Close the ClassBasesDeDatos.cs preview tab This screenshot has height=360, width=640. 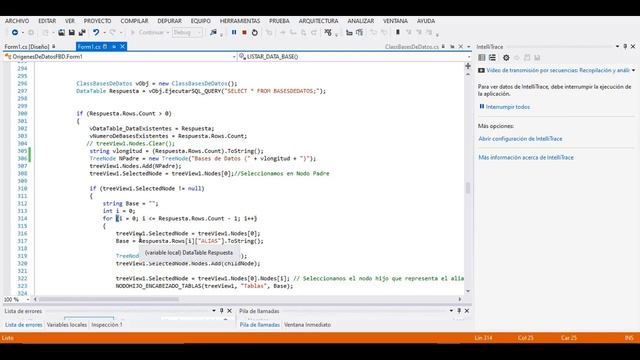[x=460, y=47]
